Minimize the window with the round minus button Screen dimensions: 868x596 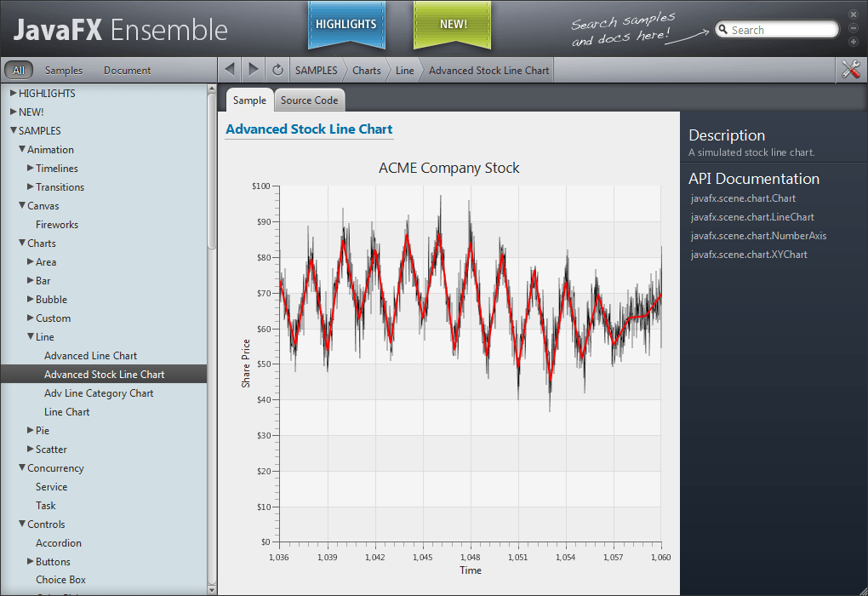[x=853, y=28]
